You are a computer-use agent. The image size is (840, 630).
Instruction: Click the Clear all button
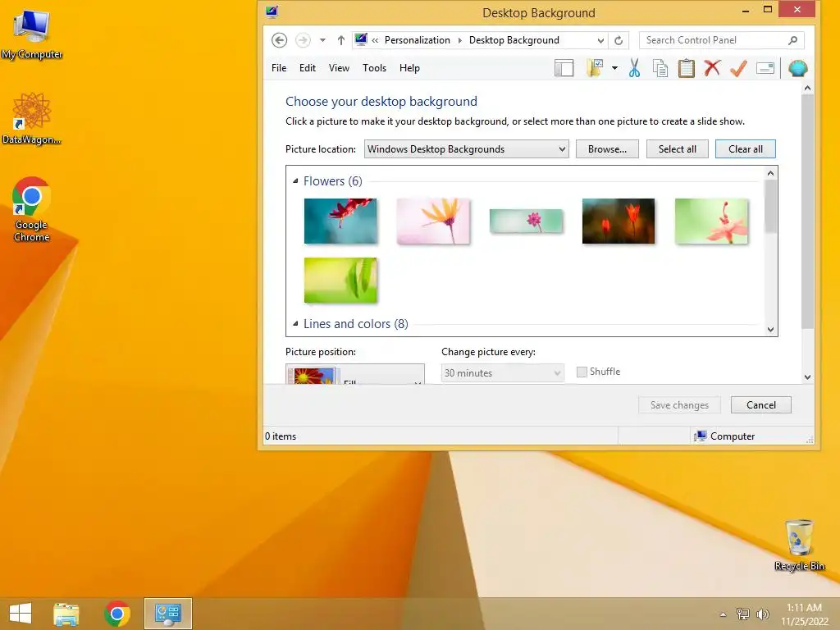(x=745, y=149)
